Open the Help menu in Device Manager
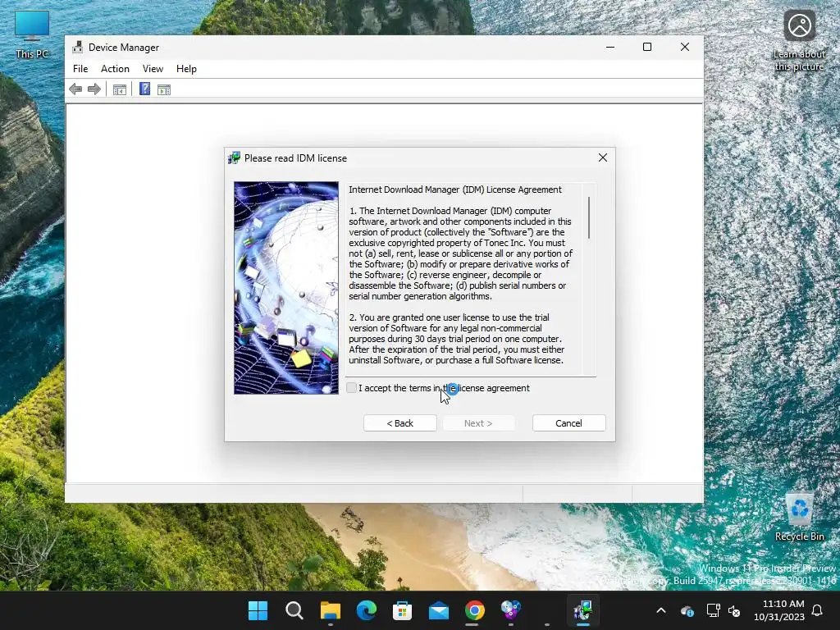Image resolution: width=840 pixels, height=630 pixels. tap(186, 69)
